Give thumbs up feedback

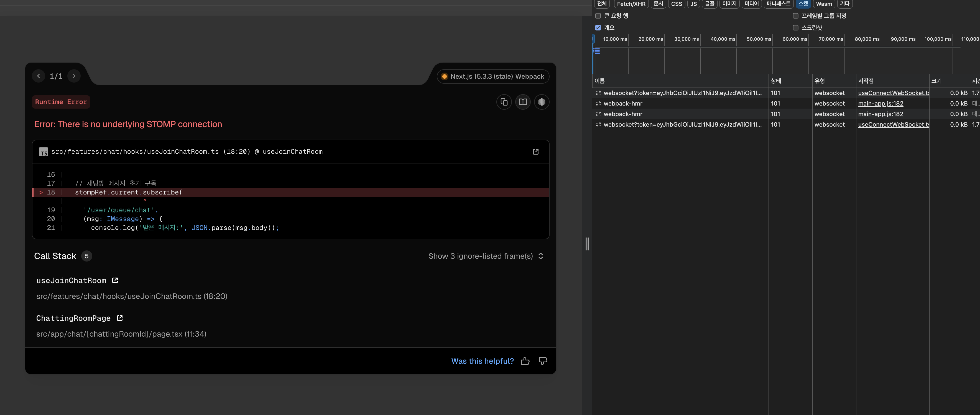(x=525, y=361)
